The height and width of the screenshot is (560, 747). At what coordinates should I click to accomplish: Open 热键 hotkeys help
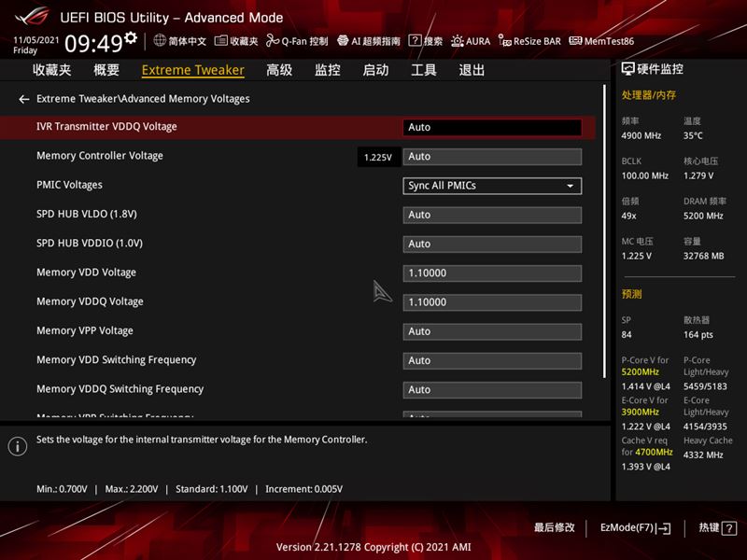pyautogui.click(x=717, y=527)
